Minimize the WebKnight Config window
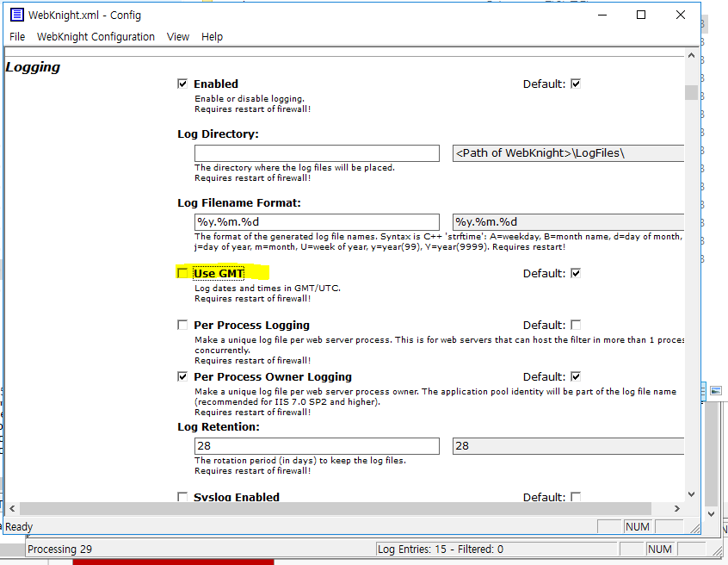The height and width of the screenshot is (565, 728). click(602, 15)
